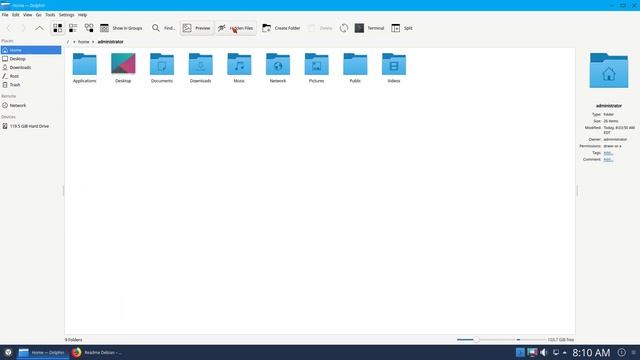Go back using the back arrow
640x360 pixels.
tap(9, 28)
